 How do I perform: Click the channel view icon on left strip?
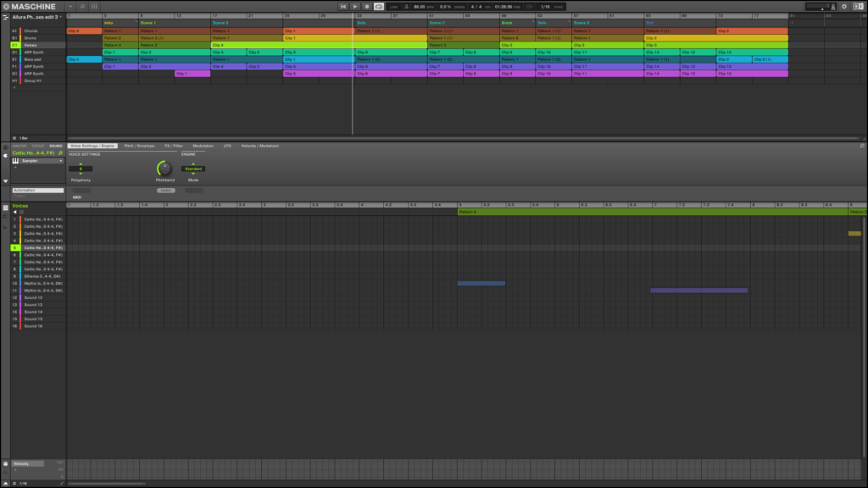(6, 147)
